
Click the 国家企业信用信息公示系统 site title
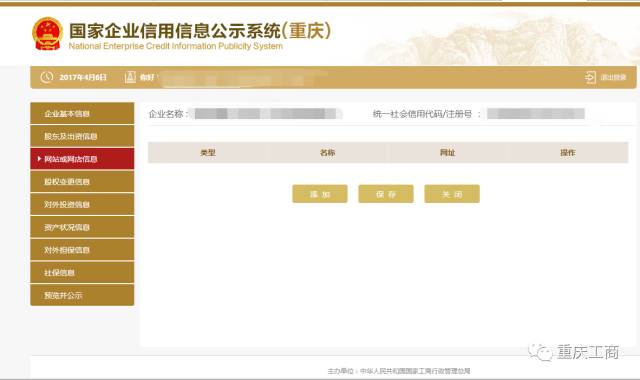pyautogui.click(x=200, y=31)
